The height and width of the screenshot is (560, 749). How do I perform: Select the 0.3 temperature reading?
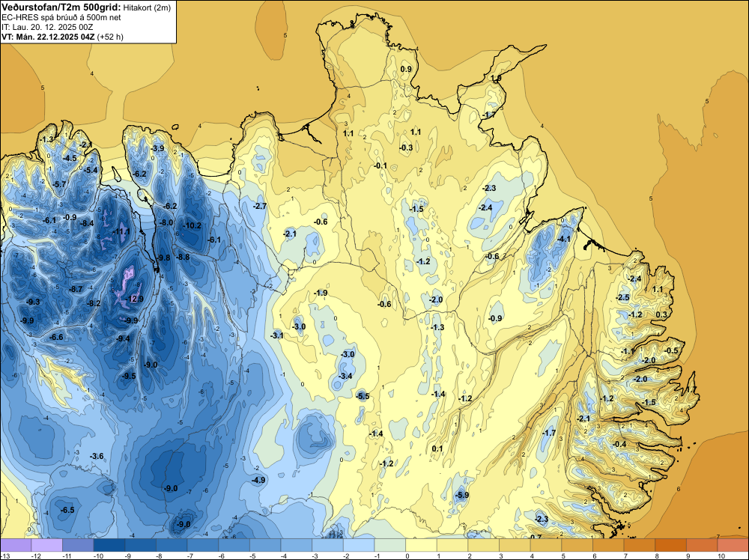click(661, 314)
